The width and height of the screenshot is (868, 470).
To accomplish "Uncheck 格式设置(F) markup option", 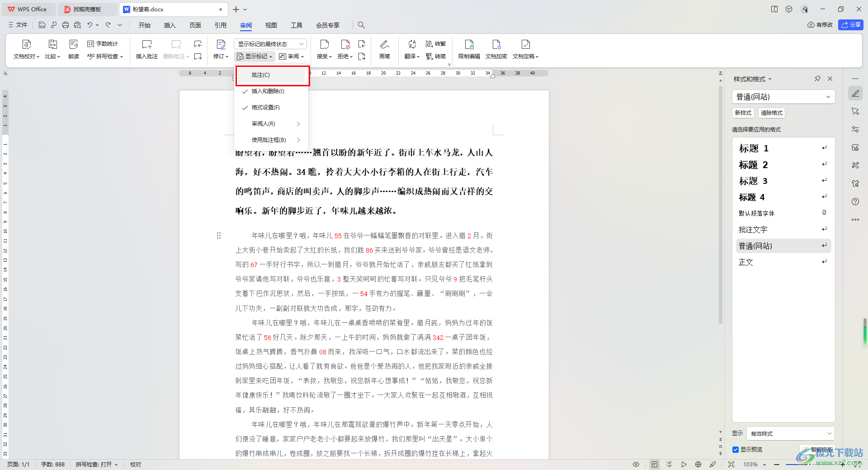I will (x=271, y=108).
